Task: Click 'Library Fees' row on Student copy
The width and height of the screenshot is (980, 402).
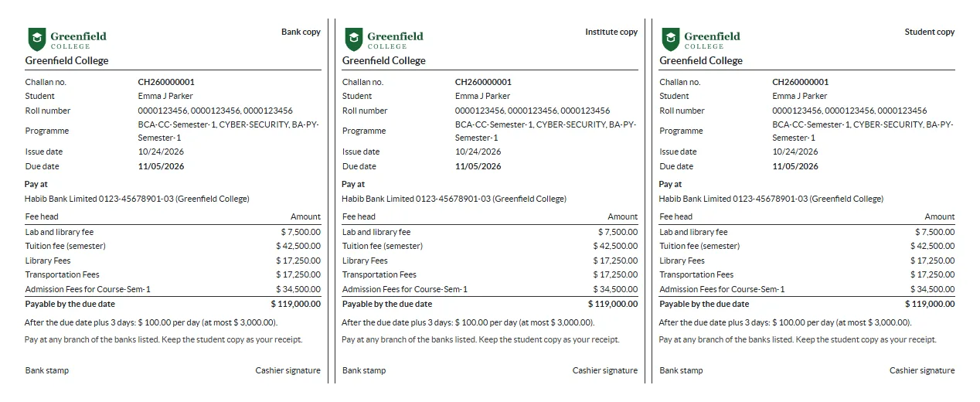Action: 807,261
